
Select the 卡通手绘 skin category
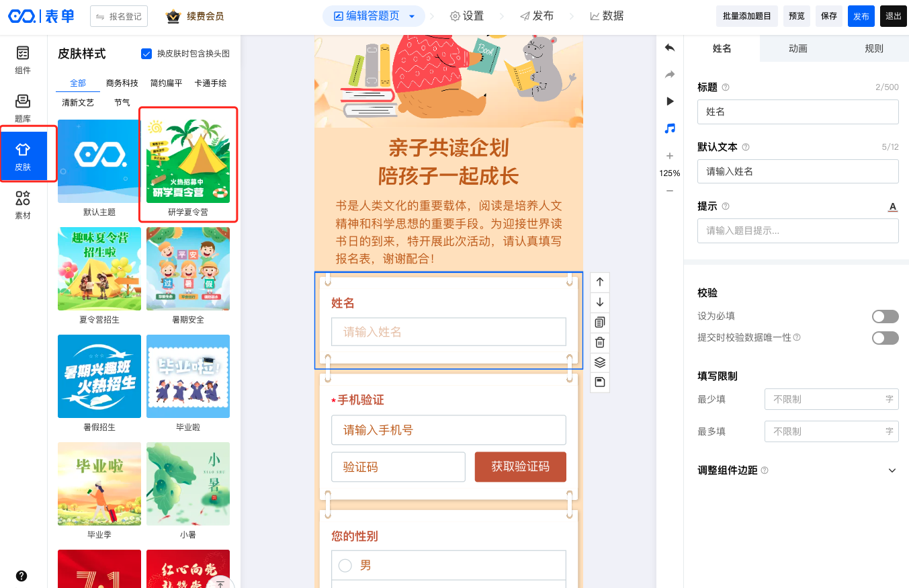tap(210, 83)
